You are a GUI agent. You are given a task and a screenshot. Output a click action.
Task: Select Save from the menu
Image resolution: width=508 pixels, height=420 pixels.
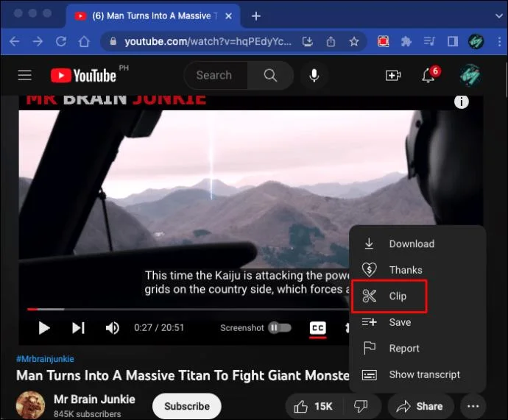(417, 322)
